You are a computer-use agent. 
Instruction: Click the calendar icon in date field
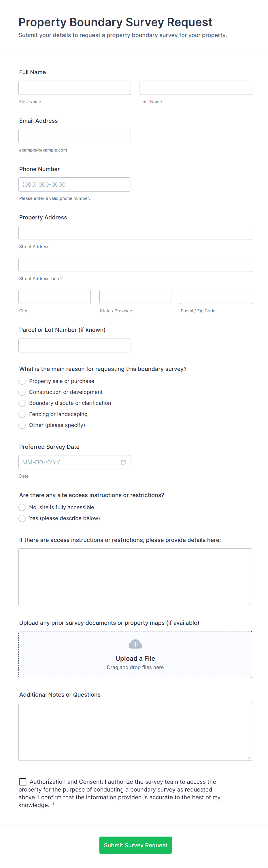coord(124,462)
